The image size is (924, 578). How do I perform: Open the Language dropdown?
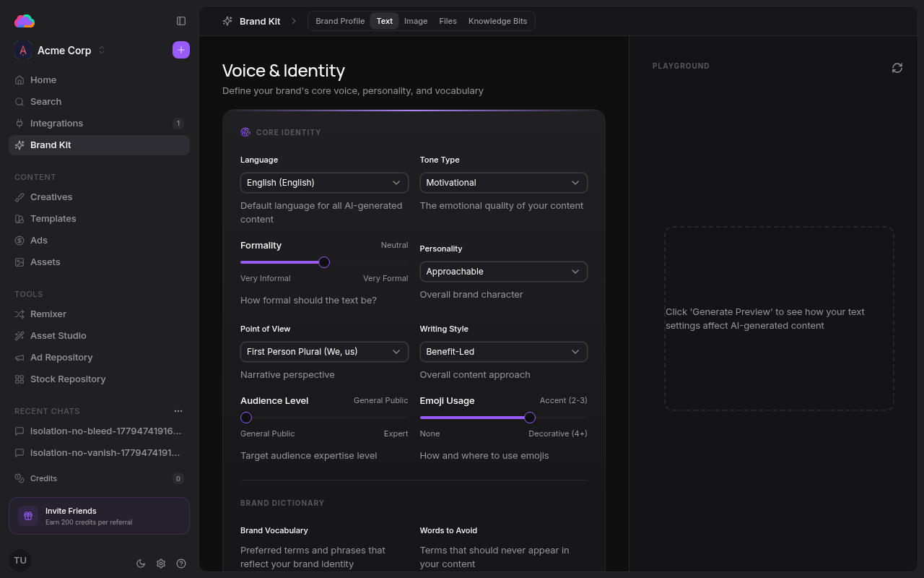click(x=324, y=183)
